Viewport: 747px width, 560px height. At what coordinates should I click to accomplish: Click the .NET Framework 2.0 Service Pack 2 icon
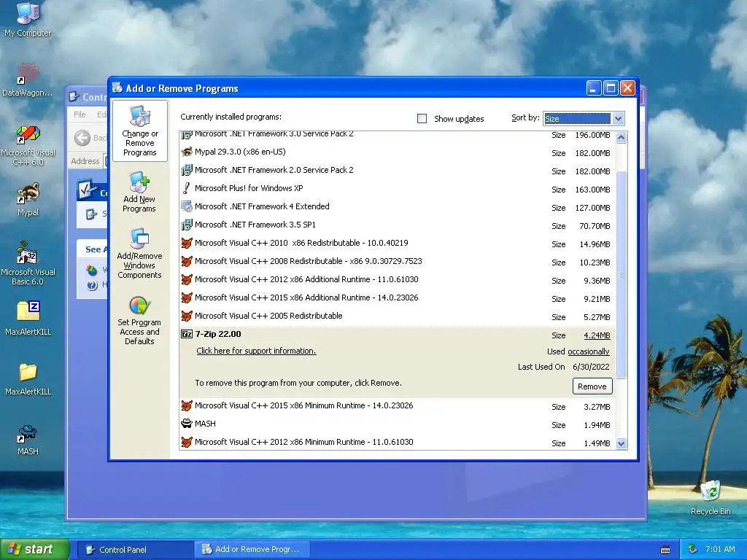pos(187,170)
